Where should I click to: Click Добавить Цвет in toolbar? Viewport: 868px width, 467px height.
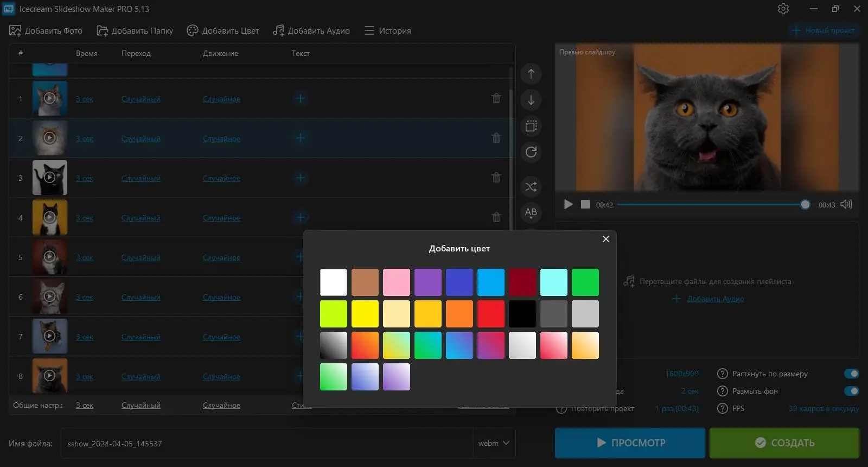coord(223,30)
